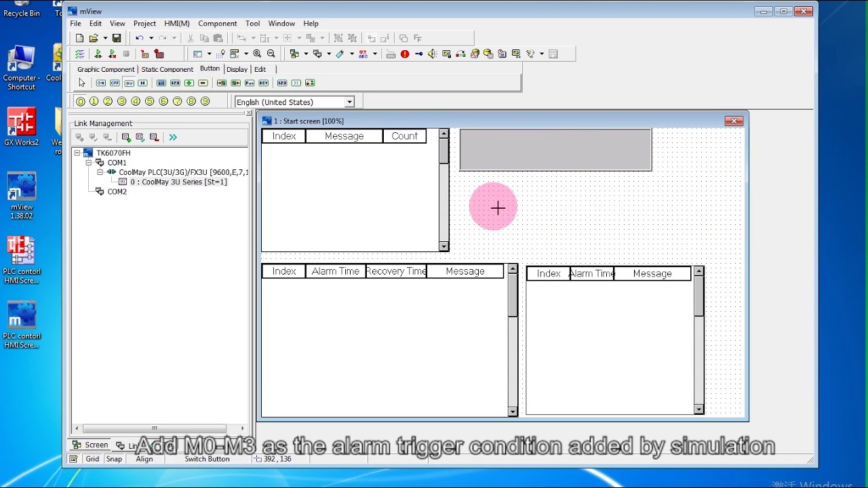Click the double chevron arrows in Link Management

click(x=173, y=137)
